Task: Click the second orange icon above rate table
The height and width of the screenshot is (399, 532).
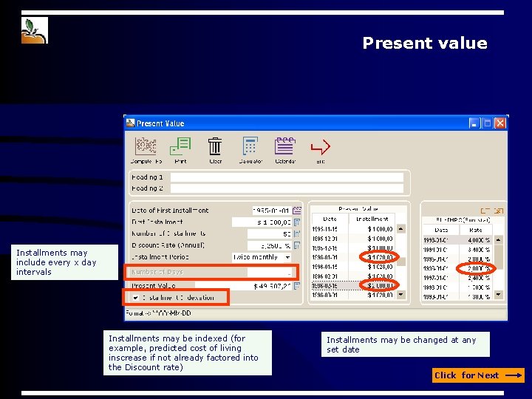Action: point(499,211)
